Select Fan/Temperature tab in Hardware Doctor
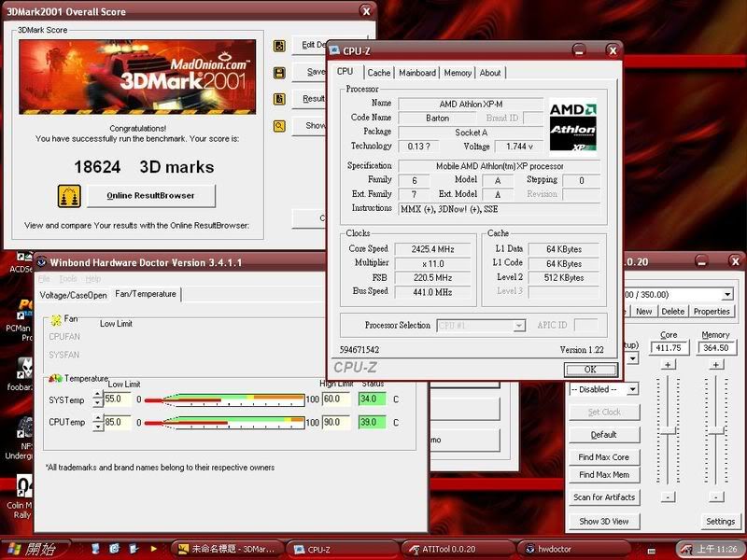 (x=146, y=294)
